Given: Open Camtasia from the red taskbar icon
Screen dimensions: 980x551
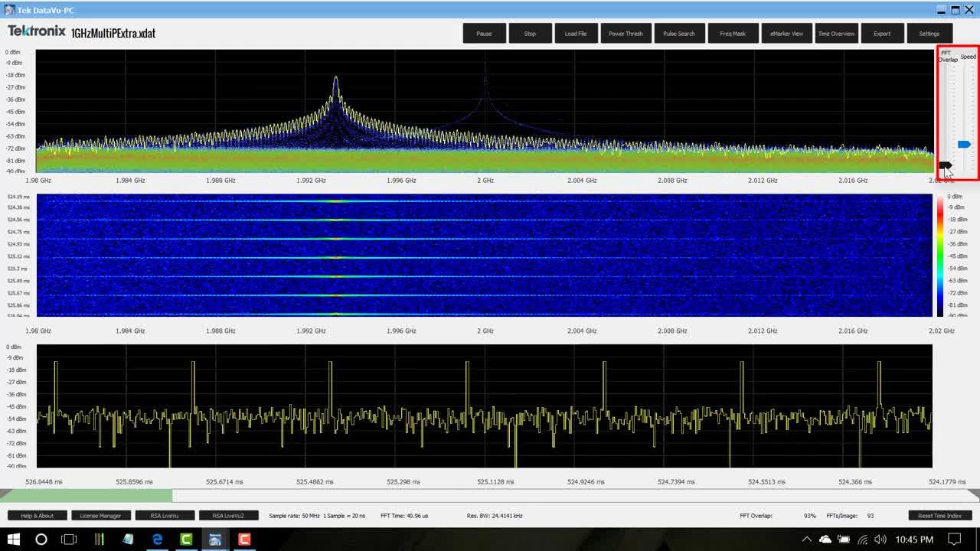Looking at the screenshot, I should click(243, 540).
